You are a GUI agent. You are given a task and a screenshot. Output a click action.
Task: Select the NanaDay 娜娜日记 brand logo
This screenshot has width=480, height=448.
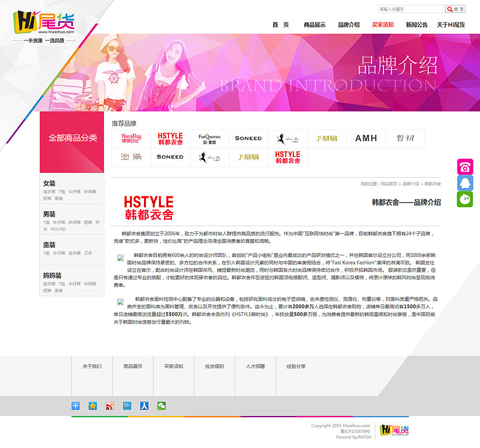(x=132, y=139)
